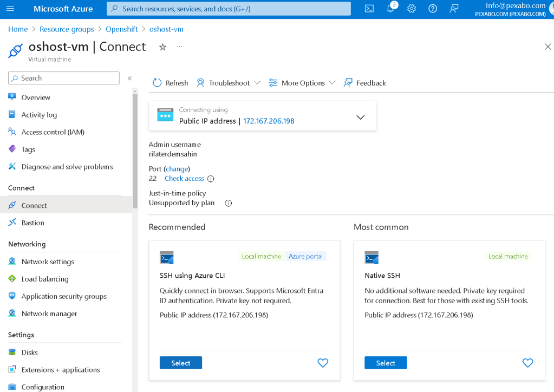The height and width of the screenshot is (392, 554).
Task: Open Diagnose and solve problems
Action: (x=66, y=167)
